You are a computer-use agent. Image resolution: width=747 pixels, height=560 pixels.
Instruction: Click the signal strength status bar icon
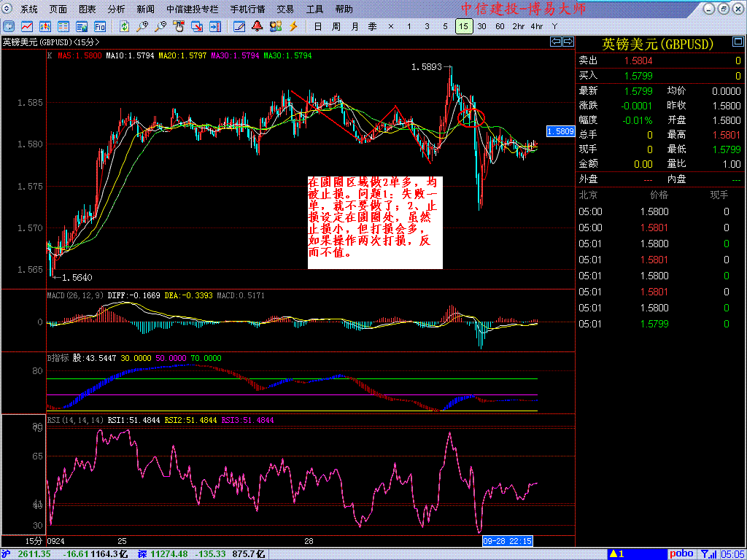(708, 554)
